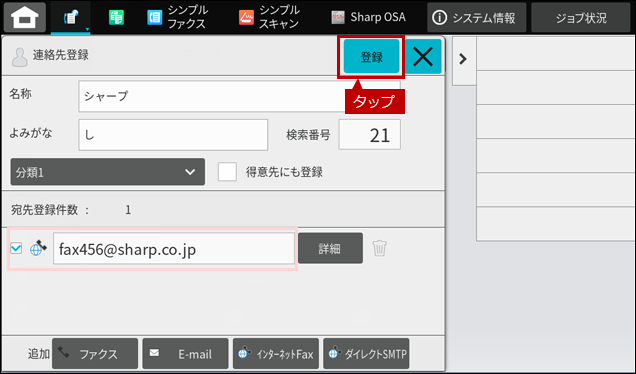Click the 連絡先登録 person icon

tap(19, 57)
